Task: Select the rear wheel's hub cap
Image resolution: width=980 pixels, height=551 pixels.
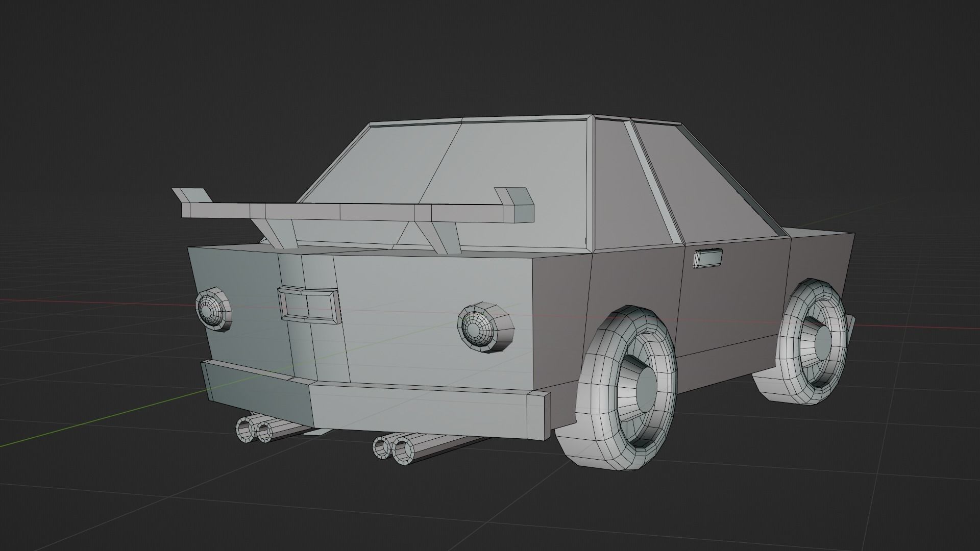Action: click(x=645, y=391)
